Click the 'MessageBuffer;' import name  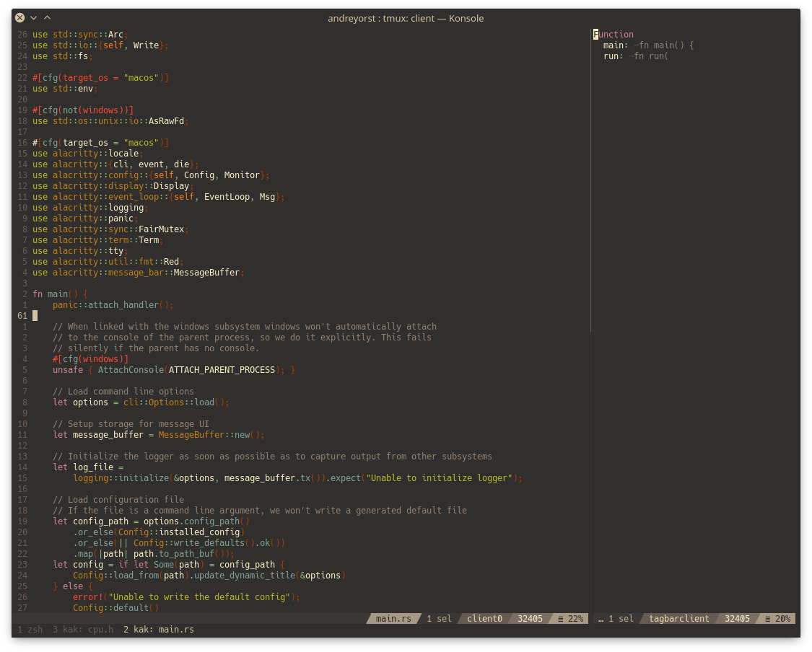coord(209,273)
